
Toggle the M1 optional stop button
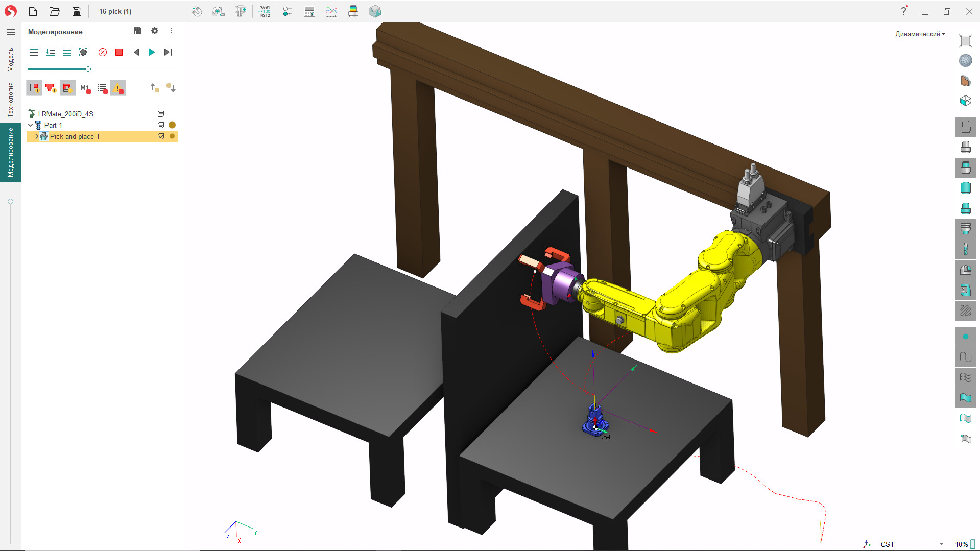click(85, 88)
